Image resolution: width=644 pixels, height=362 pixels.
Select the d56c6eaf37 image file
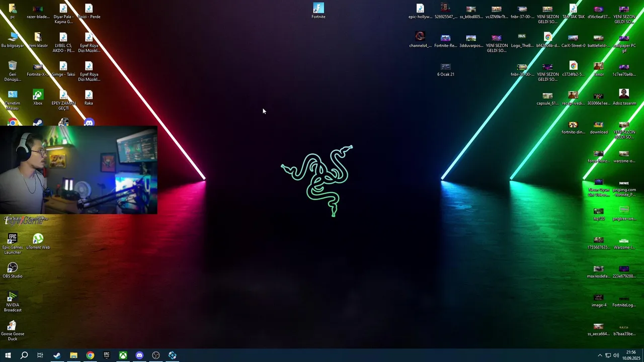click(x=599, y=11)
